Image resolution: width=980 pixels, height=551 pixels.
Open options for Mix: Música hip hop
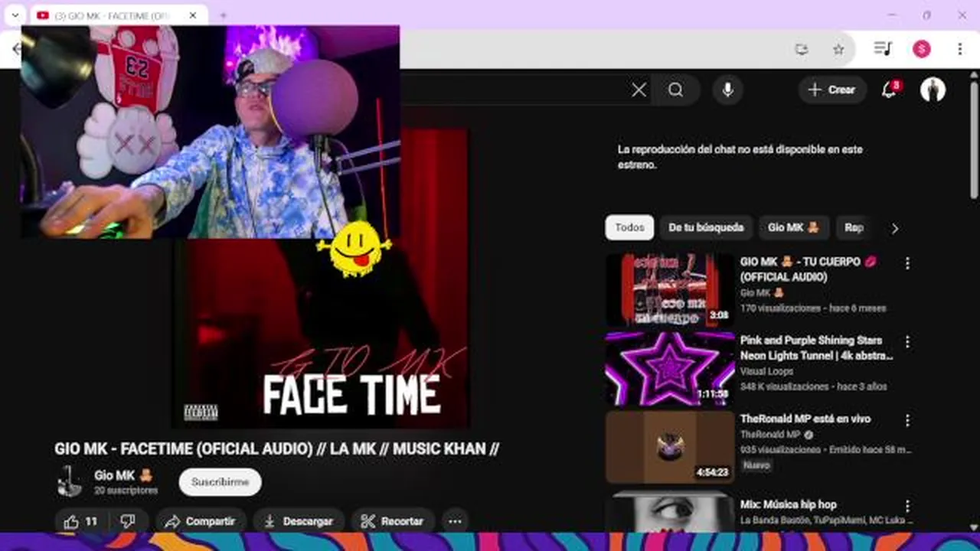pyautogui.click(x=907, y=506)
